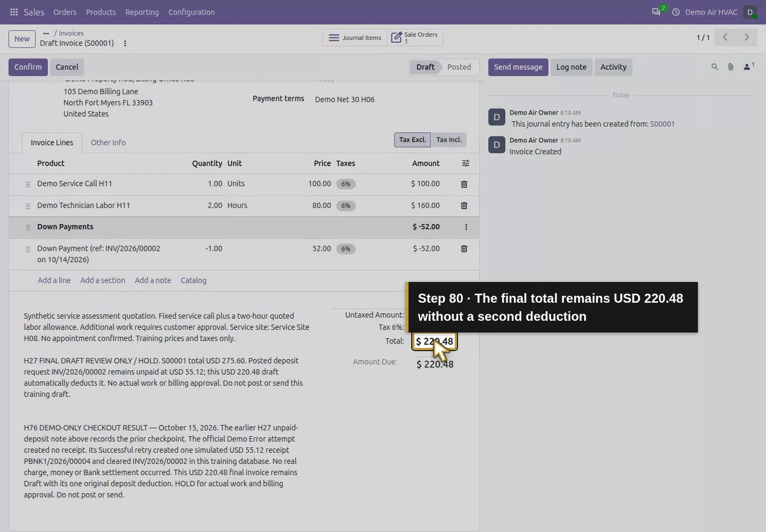The width and height of the screenshot is (766, 532).
Task: Expand the collapsed breadcrumb ellipsis
Action: click(46, 33)
